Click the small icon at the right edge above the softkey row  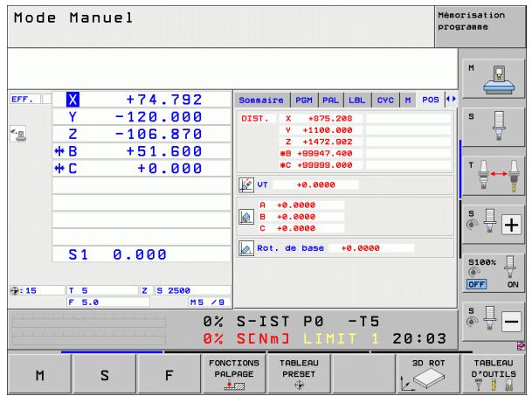pos(521,346)
